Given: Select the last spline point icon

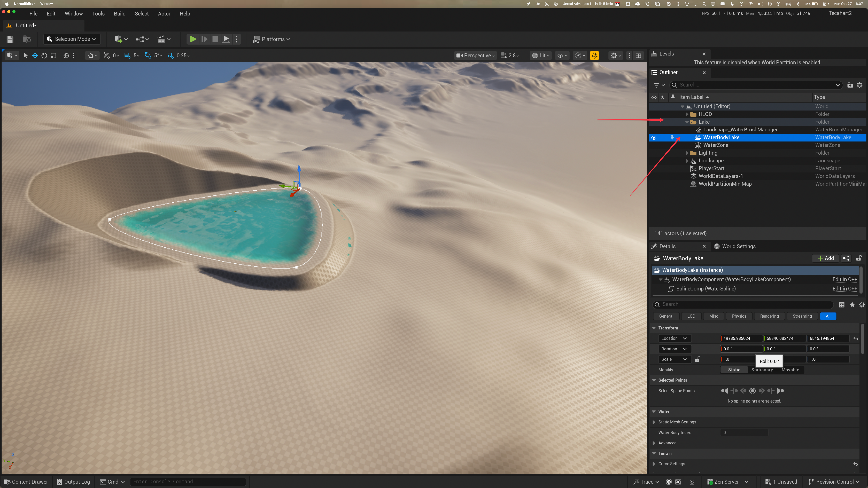Looking at the screenshot, I should [x=780, y=391].
